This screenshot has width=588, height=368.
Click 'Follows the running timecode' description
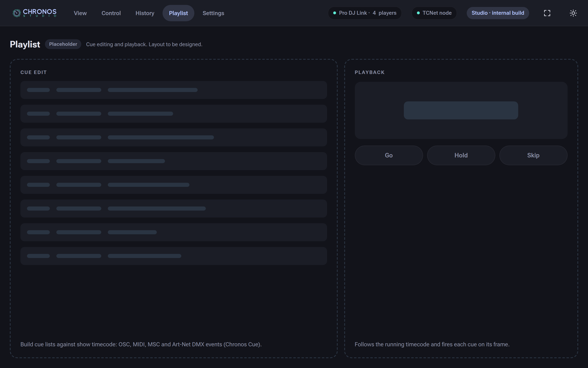click(432, 344)
